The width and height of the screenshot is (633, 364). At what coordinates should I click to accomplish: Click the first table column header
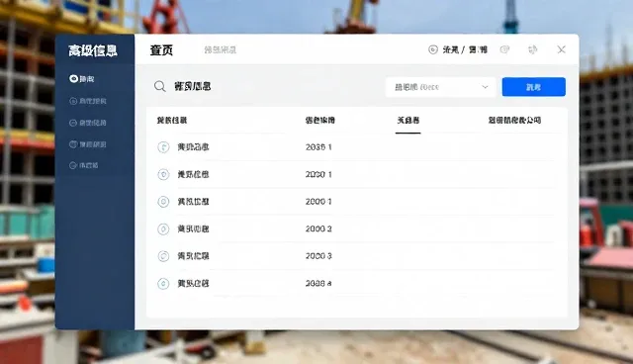(x=172, y=120)
